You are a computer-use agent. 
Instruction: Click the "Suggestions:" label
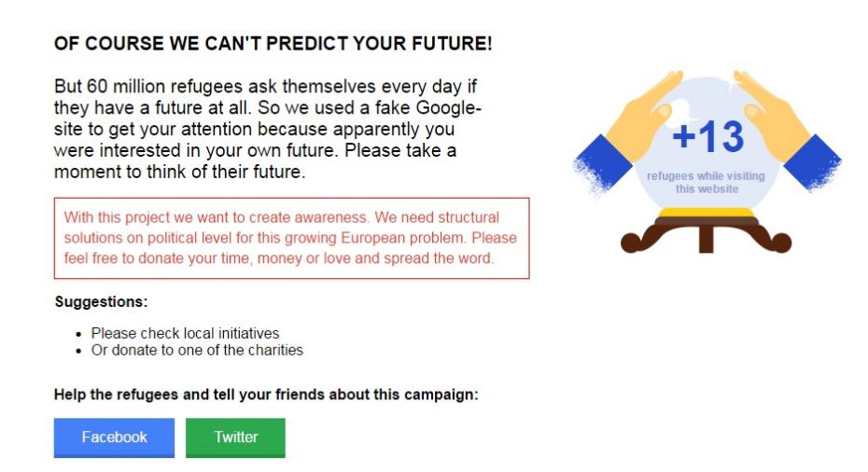click(102, 301)
